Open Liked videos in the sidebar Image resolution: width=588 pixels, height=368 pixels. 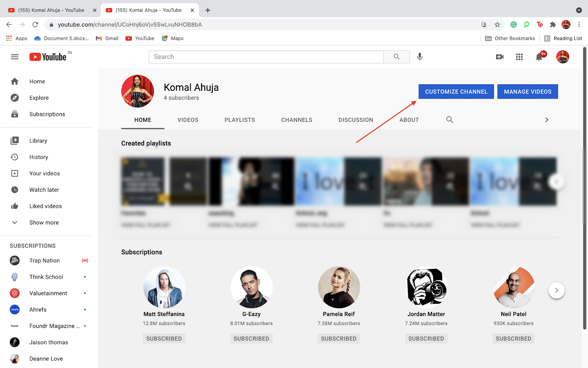46,206
